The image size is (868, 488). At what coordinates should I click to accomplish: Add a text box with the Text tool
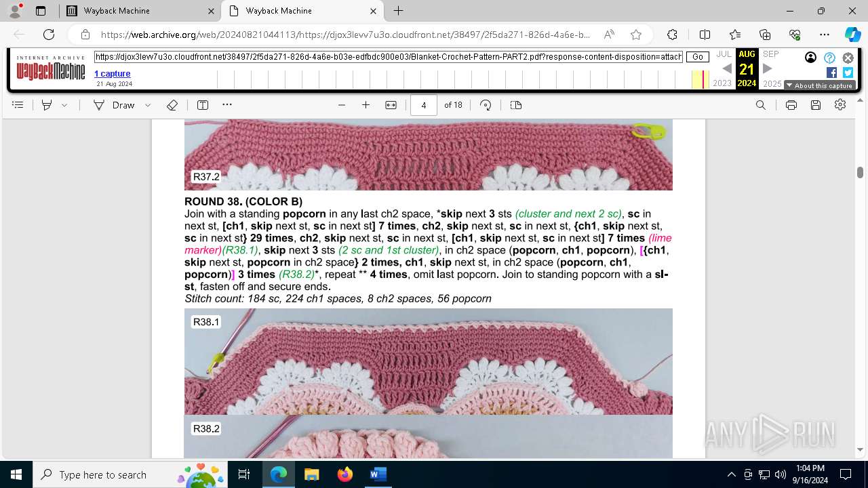tap(202, 105)
